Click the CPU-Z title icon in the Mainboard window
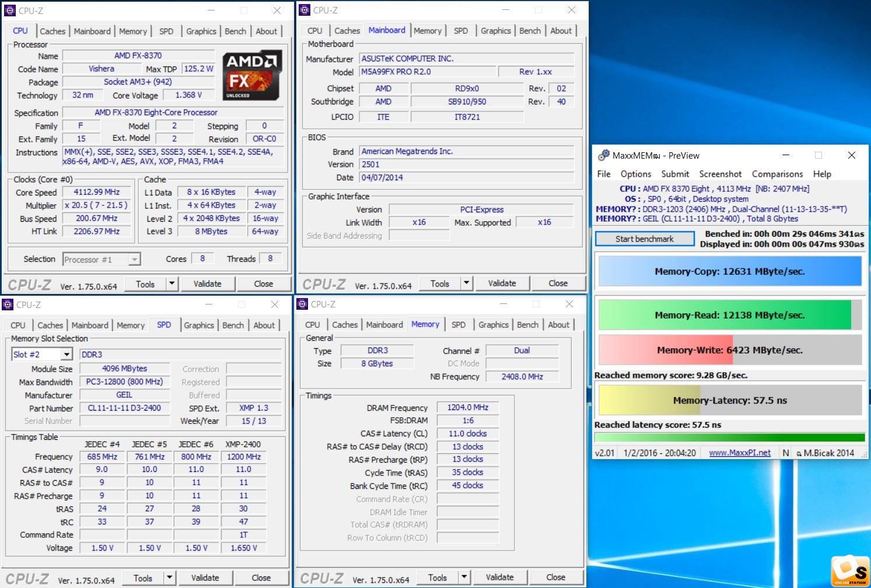The height and width of the screenshot is (588, 871). pyautogui.click(x=305, y=10)
